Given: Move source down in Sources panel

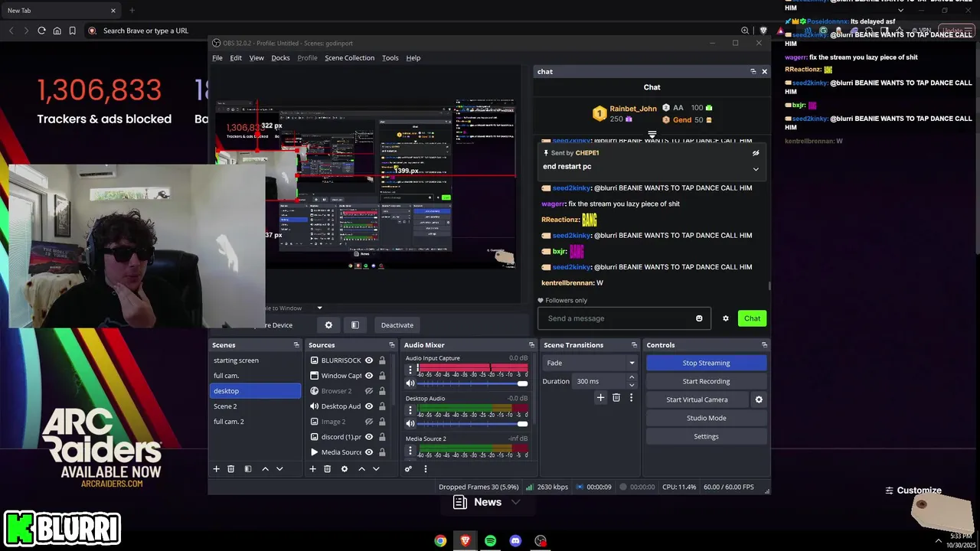Looking at the screenshot, I should tap(376, 468).
